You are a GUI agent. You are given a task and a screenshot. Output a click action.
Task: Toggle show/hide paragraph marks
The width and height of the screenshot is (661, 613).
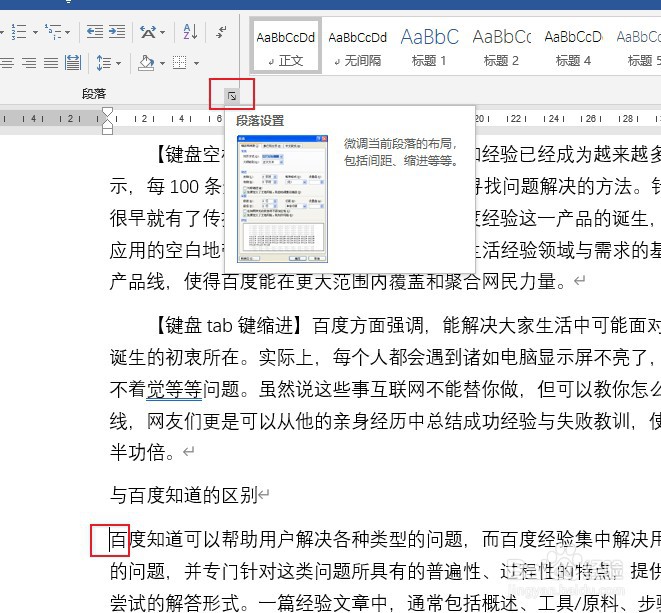tap(221, 32)
